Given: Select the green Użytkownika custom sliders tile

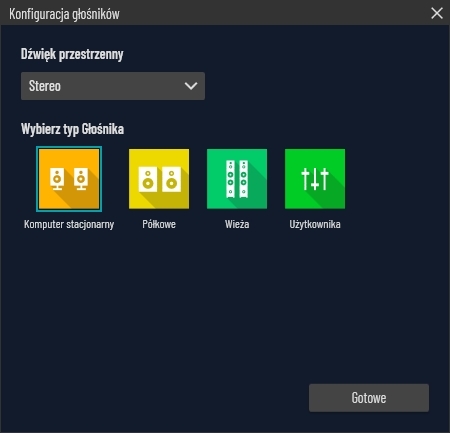Looking at the screenshot, I should point(315,179).
